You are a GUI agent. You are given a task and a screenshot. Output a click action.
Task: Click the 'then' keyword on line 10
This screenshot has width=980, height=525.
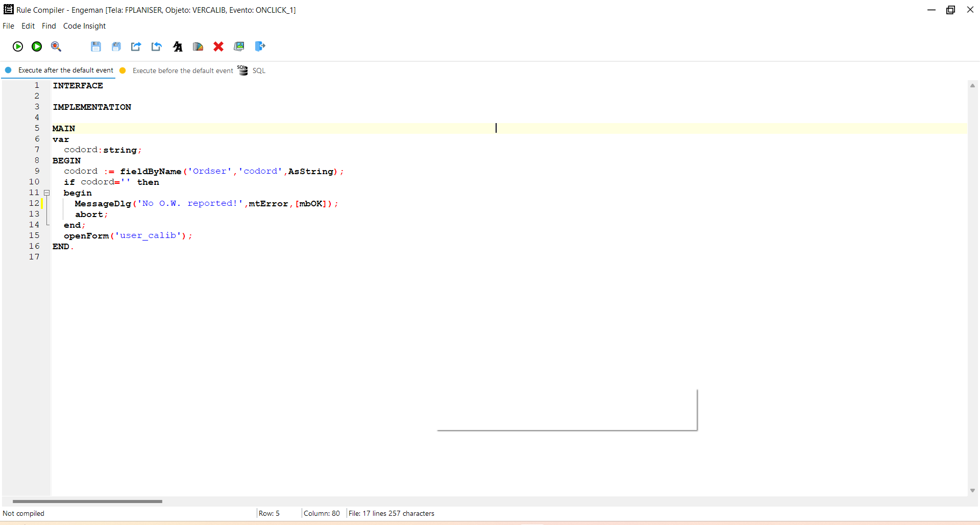[148, 182]
